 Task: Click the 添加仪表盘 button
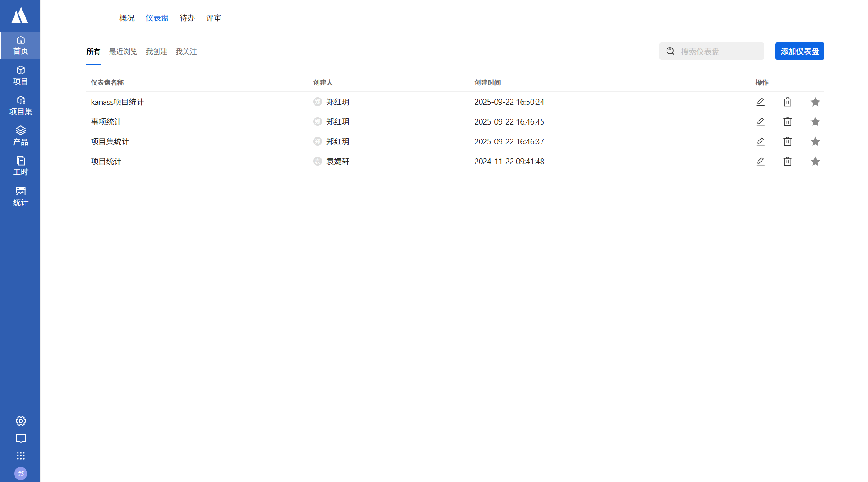coord(799,51)
